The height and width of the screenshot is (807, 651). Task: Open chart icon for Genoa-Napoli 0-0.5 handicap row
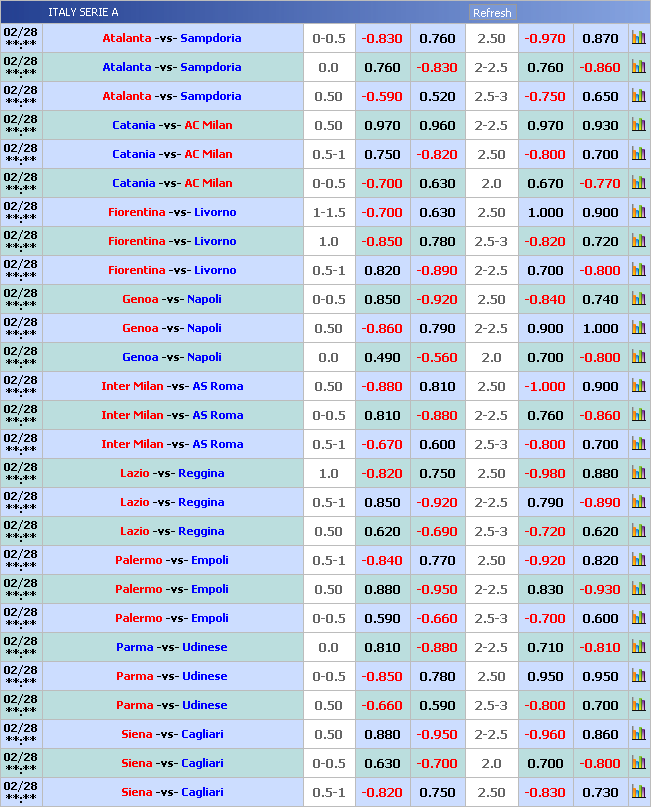tap(639, 299)
